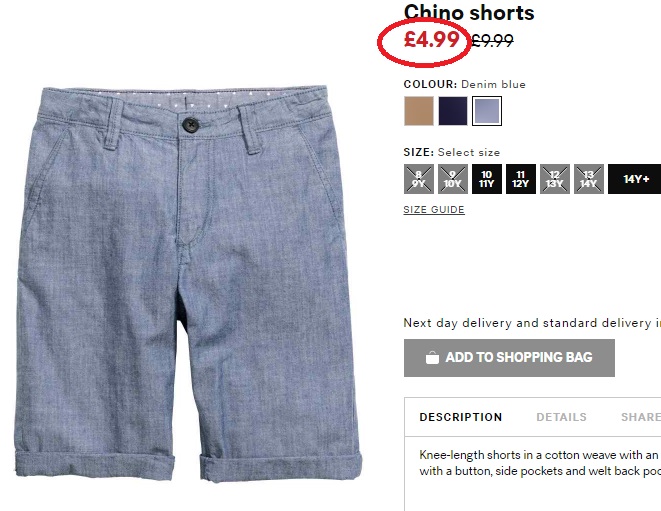Image resolution: width=661 pixels, height=511 pixels.
Task: Switch to the Details tab
Action: [x=561, y=417]
